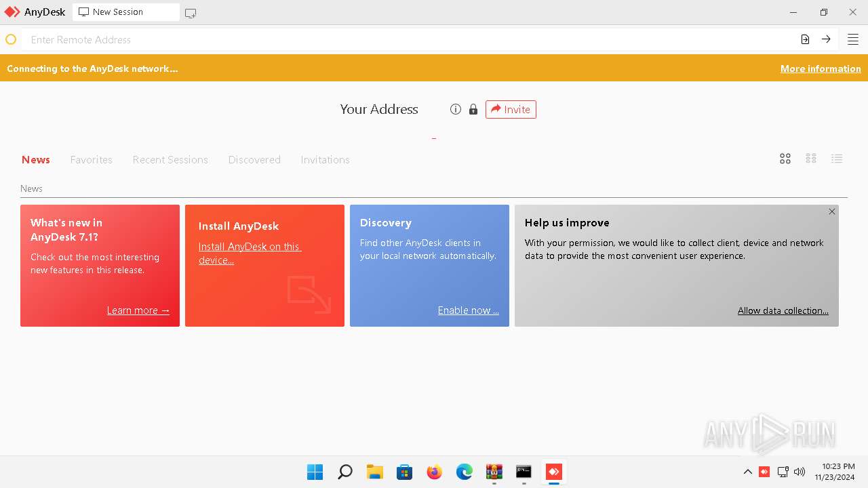
Task: Open File Explorer from taskbar
Action: [375, 472]
